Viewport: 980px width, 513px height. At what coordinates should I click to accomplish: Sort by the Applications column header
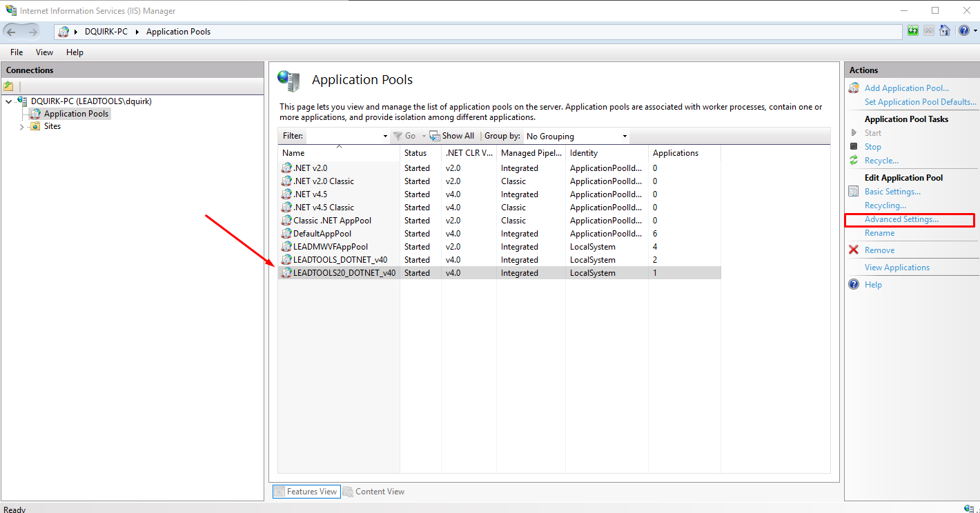pyautogui.click(x=684, y=153)
